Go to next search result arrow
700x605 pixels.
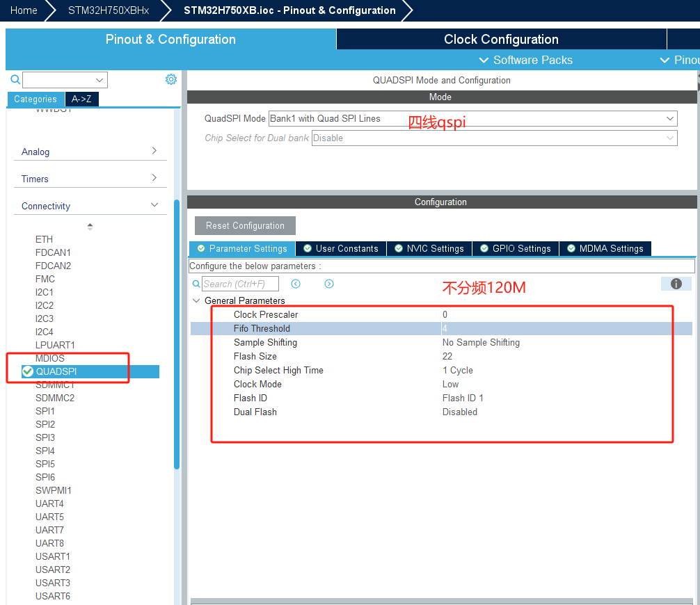coord(329,284)
